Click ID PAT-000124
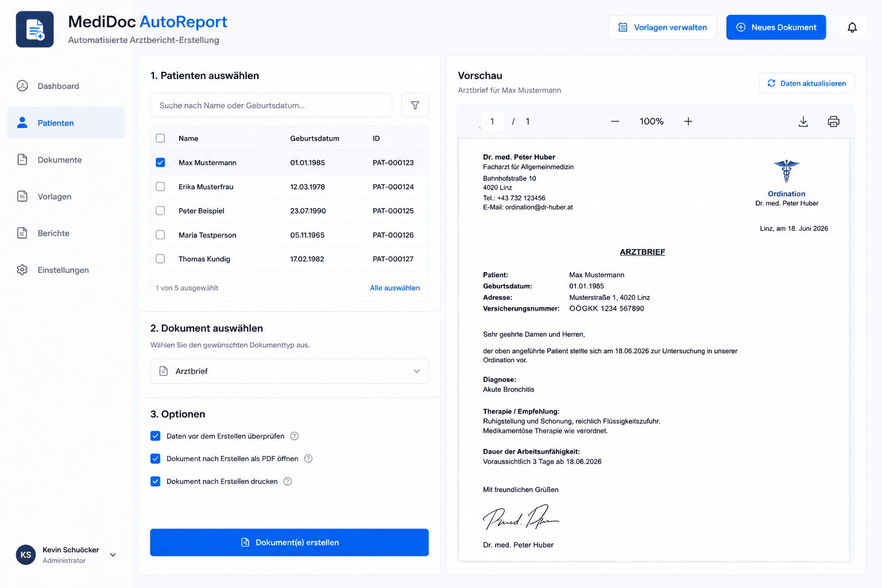882x588 pixels. [x=393, y=187]
